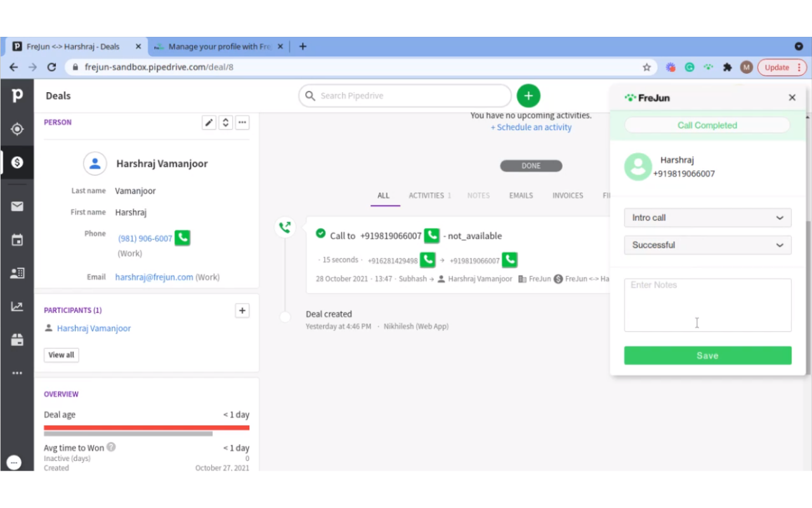Viewport: 812px width, 508px height.
Task: Click the pencil edit icon in Person section
Action: coord(209,123)
